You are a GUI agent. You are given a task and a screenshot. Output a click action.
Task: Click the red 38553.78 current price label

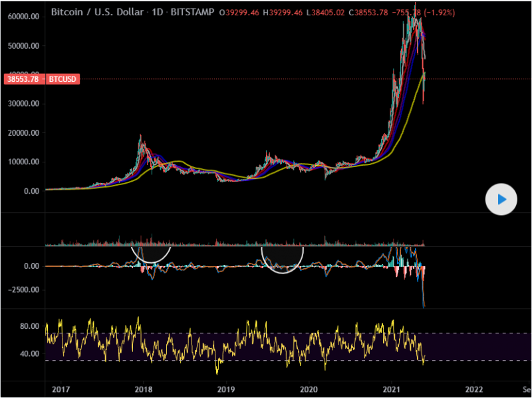[x=23, y=79]
